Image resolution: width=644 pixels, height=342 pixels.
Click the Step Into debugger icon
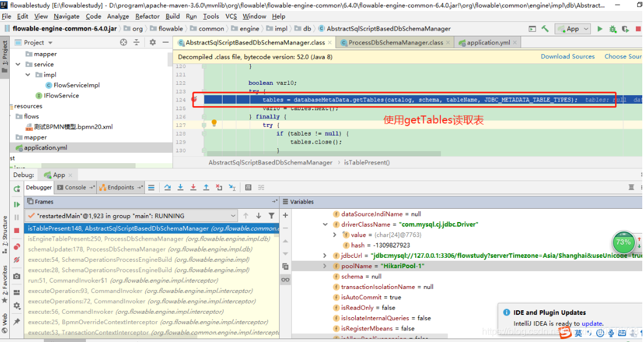point(180,187)
